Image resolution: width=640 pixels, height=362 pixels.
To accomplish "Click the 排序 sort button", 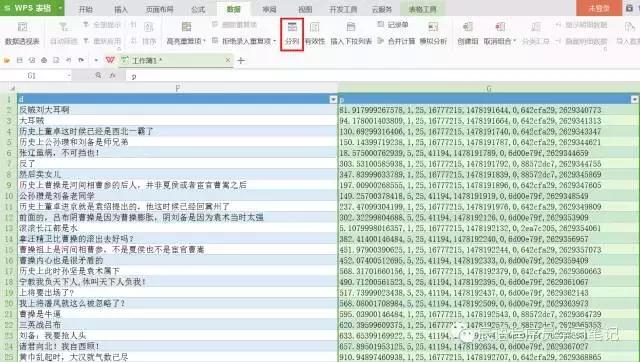I will point(149,41).
